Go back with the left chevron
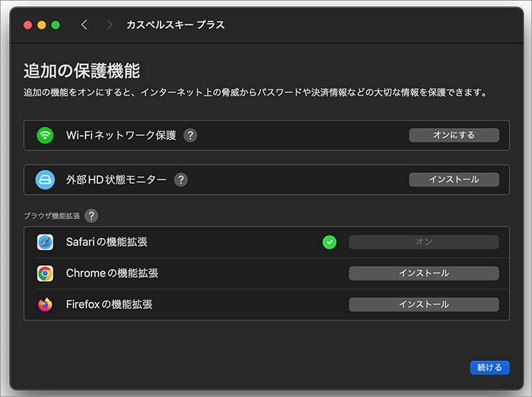This screenshot has width=532, height=397. 85,25
